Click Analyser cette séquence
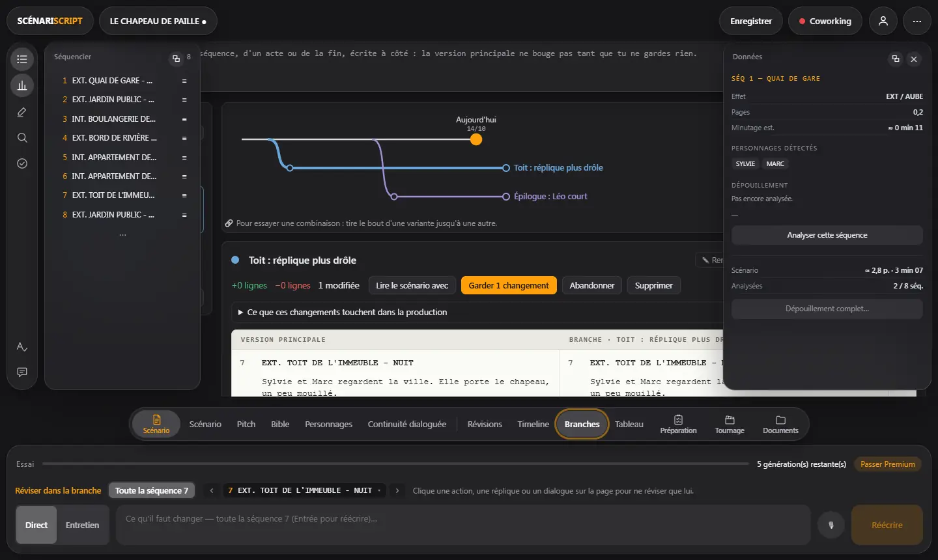Screen dimensions: 938x560 (827, 235)
